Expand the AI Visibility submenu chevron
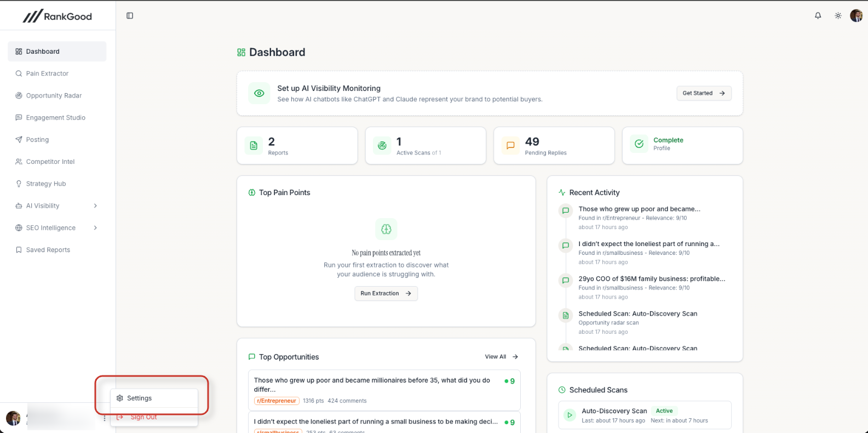 click(95, 206)
